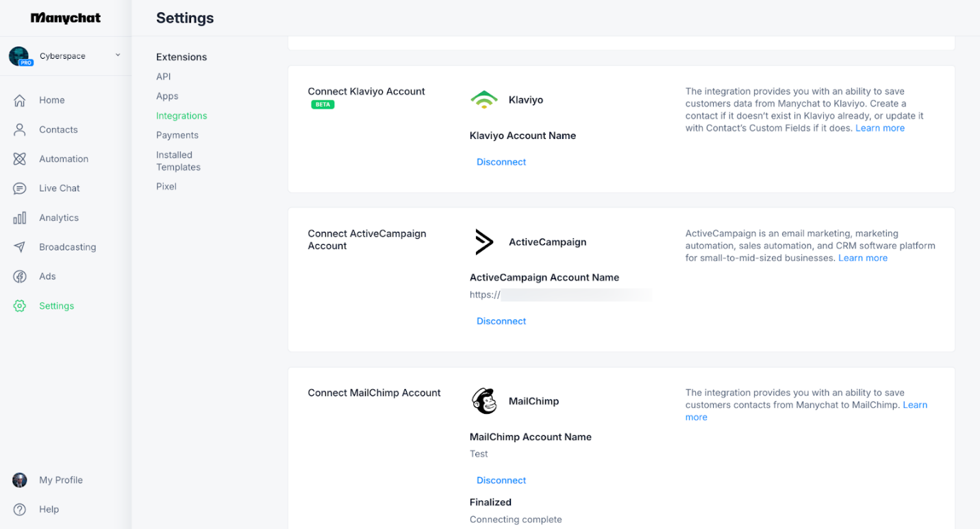The height and width of the screenshot is (529, 980).
Task: Open Contacts via the person icon
Action: 20,130
